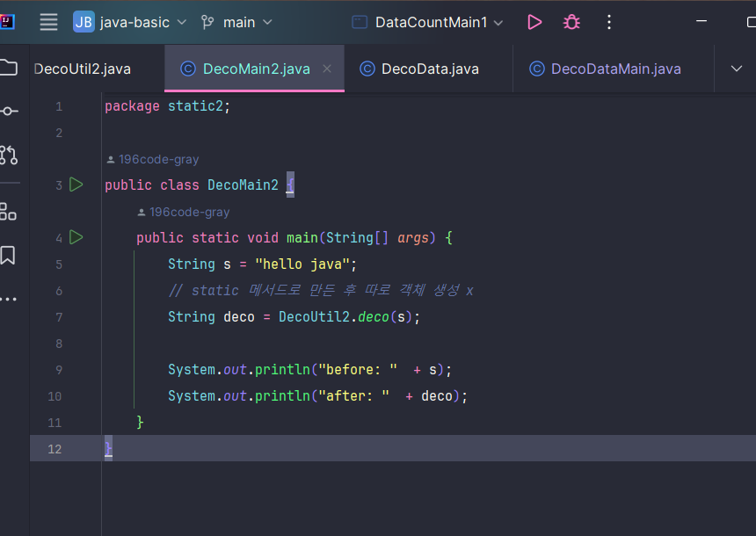Click line number 1 in gutter
The width and height of the screenshot is (756, 536).
[59, 106]
